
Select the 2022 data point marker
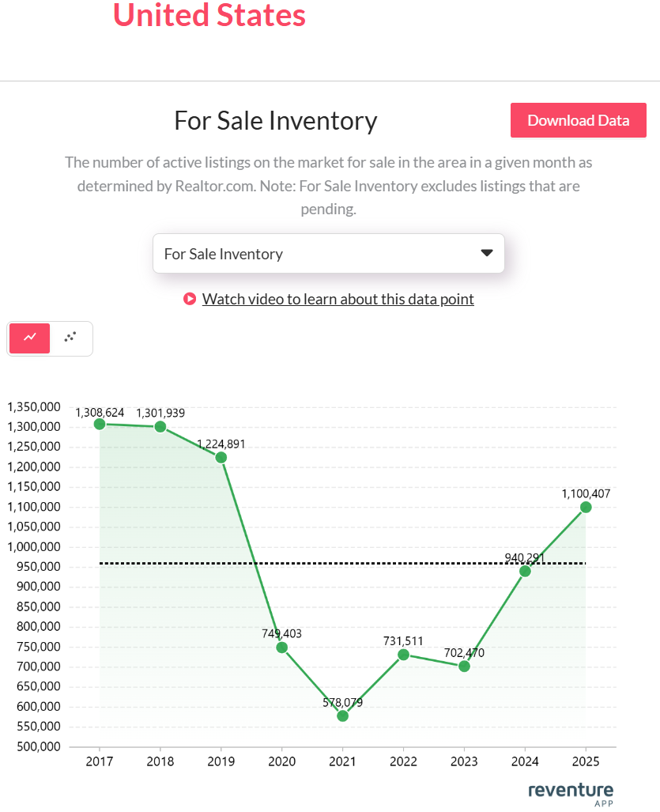(403, 654)
